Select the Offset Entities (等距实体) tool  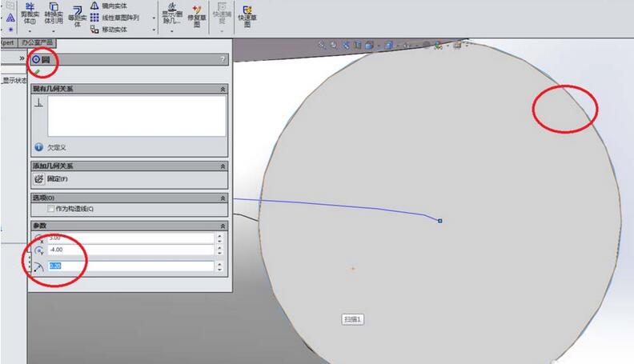tap(77, 16)
